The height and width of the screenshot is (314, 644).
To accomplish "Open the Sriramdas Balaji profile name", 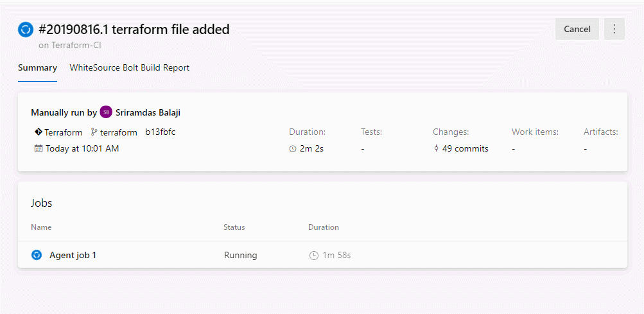I will pos(148,112).
